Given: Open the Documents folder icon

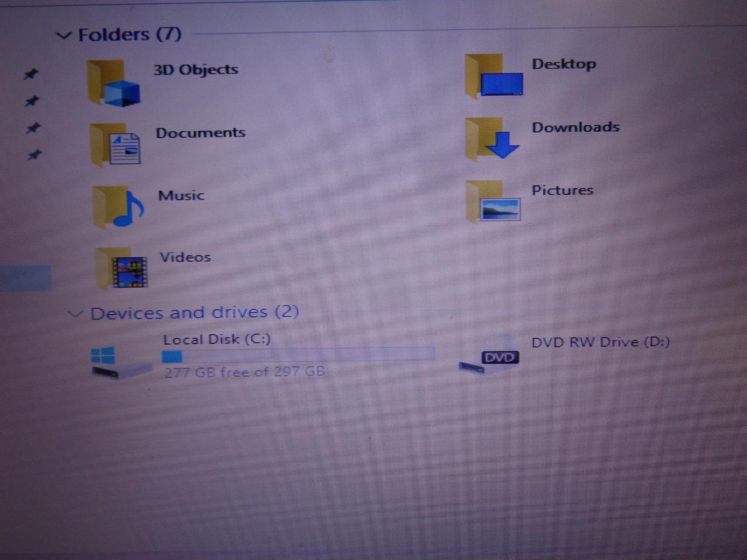Looking at the screenshot, I should click(x=115, y=144).
